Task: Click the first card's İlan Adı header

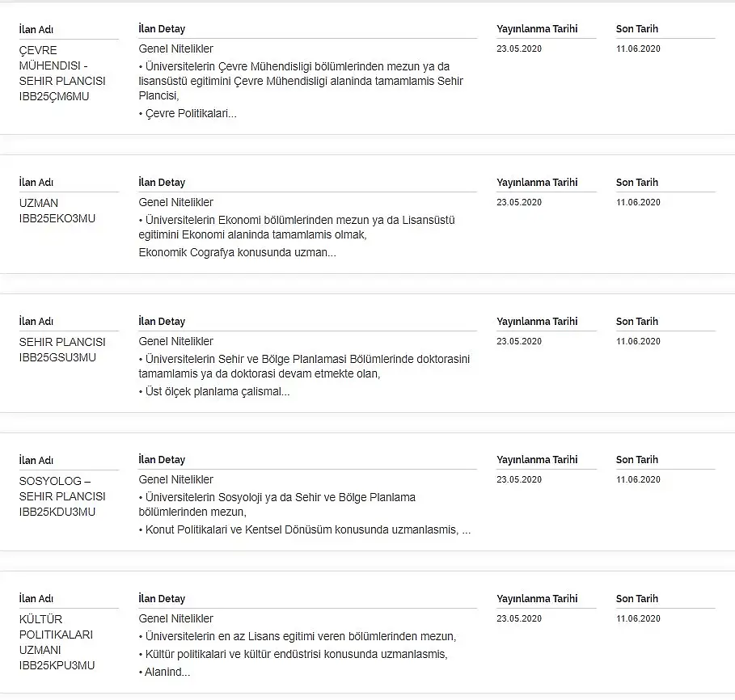Action: point(36,30)
